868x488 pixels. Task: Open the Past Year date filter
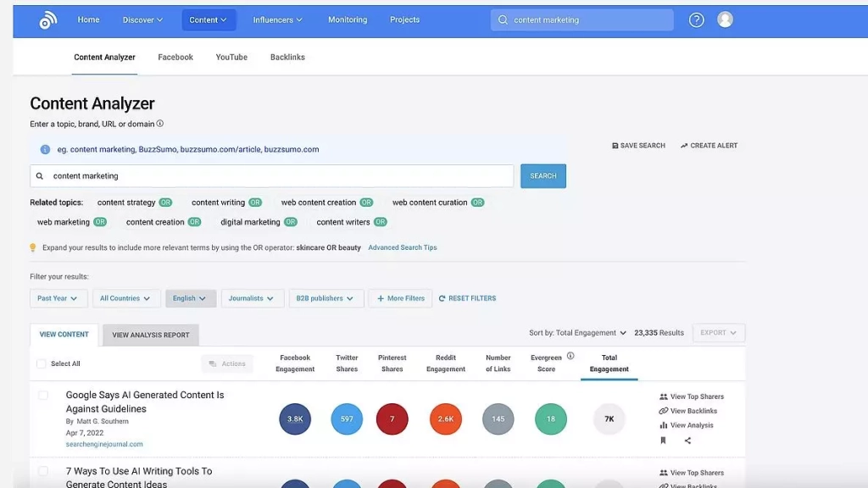58,298
